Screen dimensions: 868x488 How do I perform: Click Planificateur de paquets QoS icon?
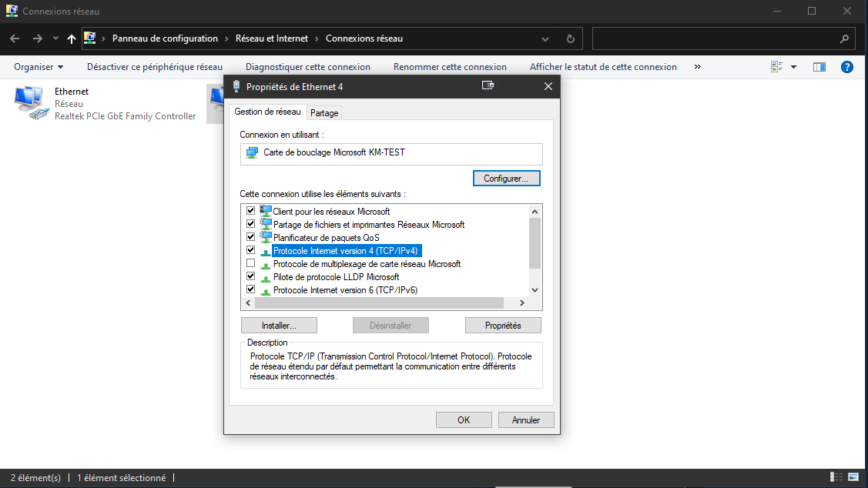[266, 237]
